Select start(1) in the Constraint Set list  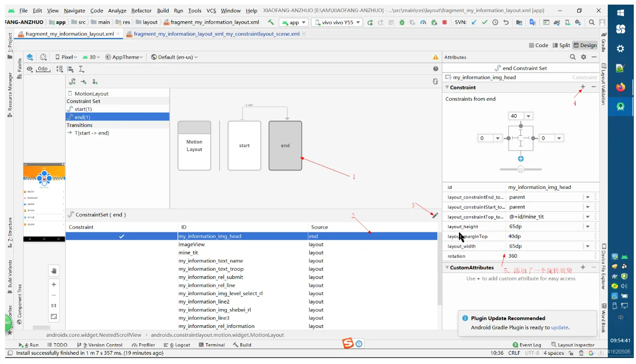117,109
